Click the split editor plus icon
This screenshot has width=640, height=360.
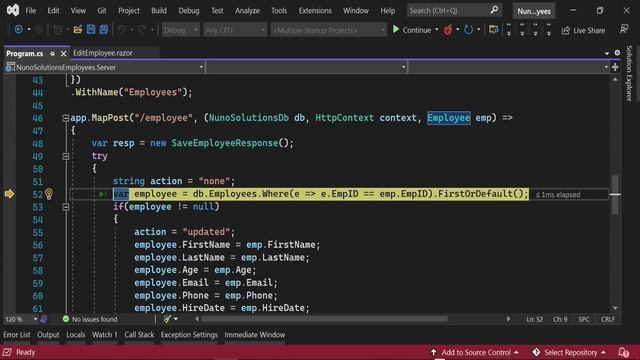click(x=615, y=67)
